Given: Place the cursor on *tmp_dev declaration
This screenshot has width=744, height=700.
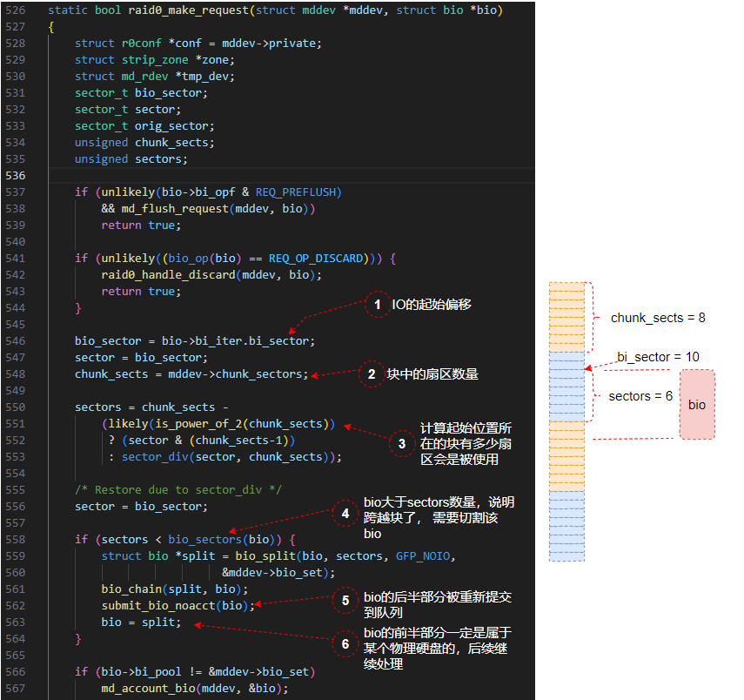Looking at the screenshot, I should tap(202, 77).
